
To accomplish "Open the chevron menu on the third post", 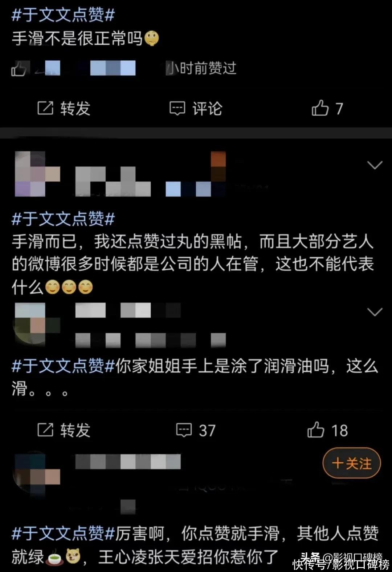I will pos(375,312).
